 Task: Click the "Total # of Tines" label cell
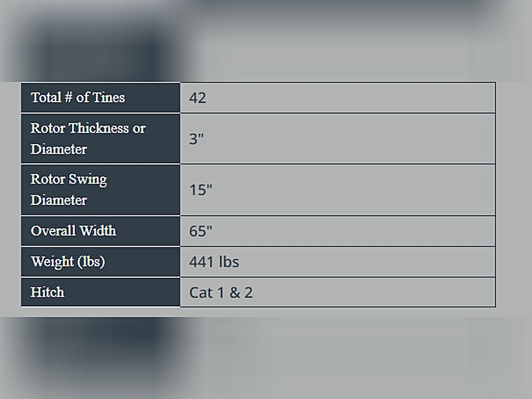tap(78, 97)
